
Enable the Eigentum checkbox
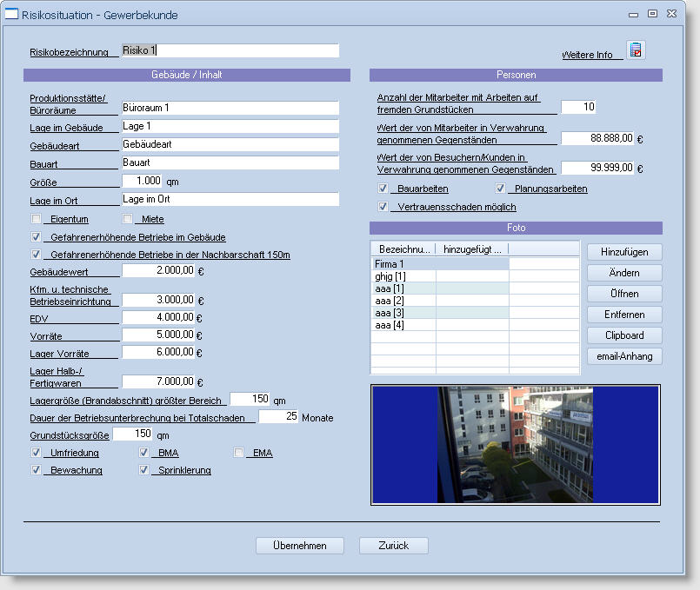[x=37, y=219]
